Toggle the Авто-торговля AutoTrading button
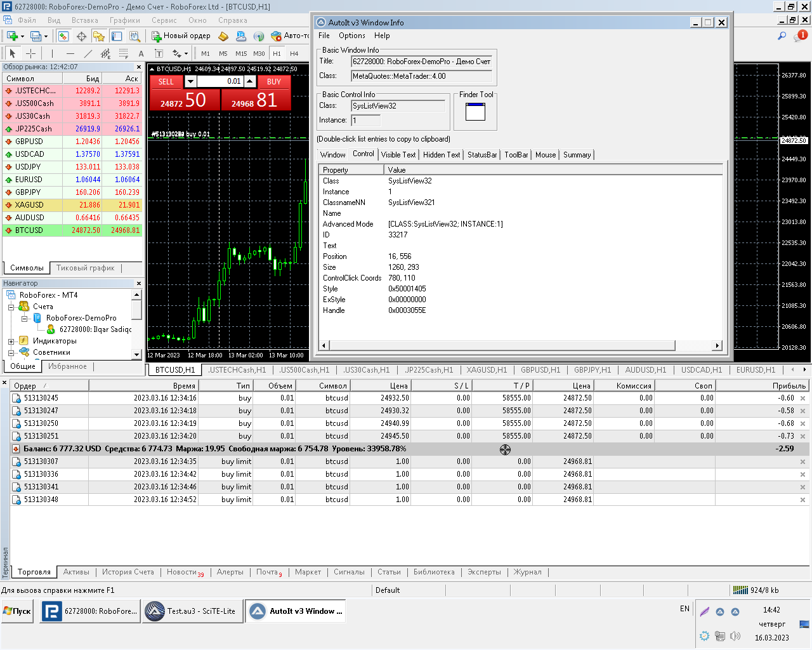The image size is (812, 650). click(291, 36)
